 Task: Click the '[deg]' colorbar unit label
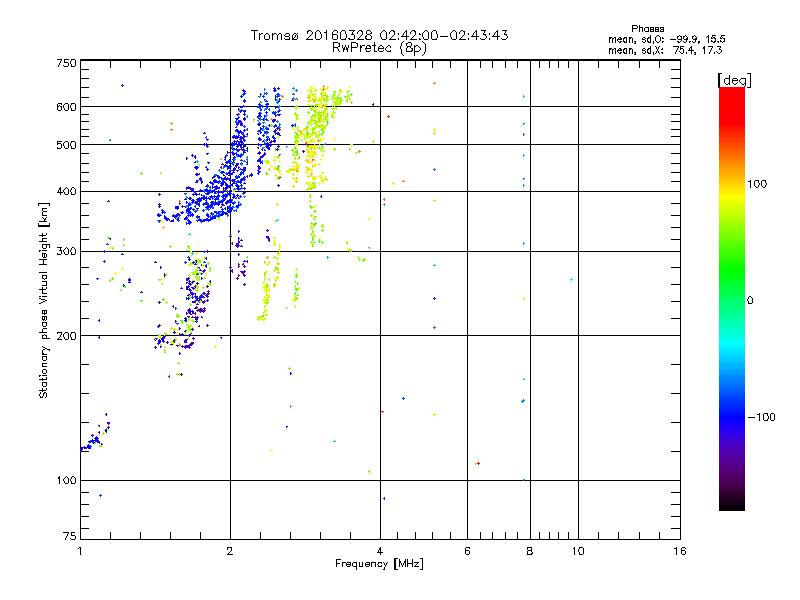(x=734, y=80)
